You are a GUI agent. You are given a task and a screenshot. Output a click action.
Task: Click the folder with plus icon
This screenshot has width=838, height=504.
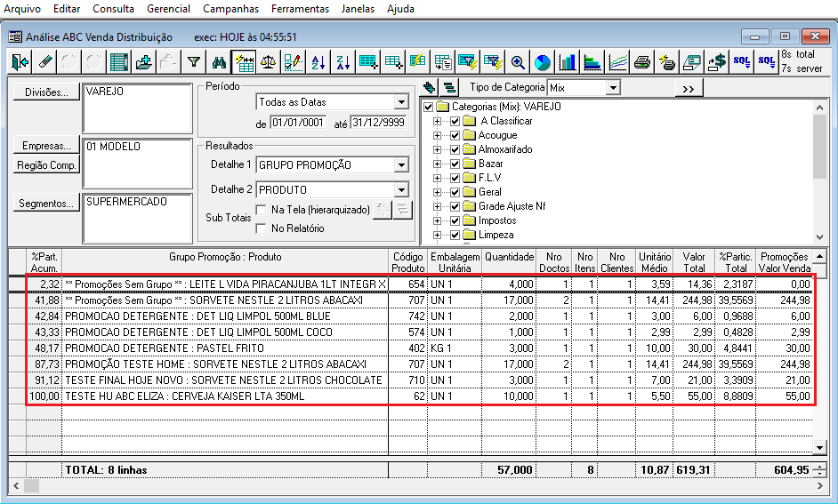(x=143, y=62)
